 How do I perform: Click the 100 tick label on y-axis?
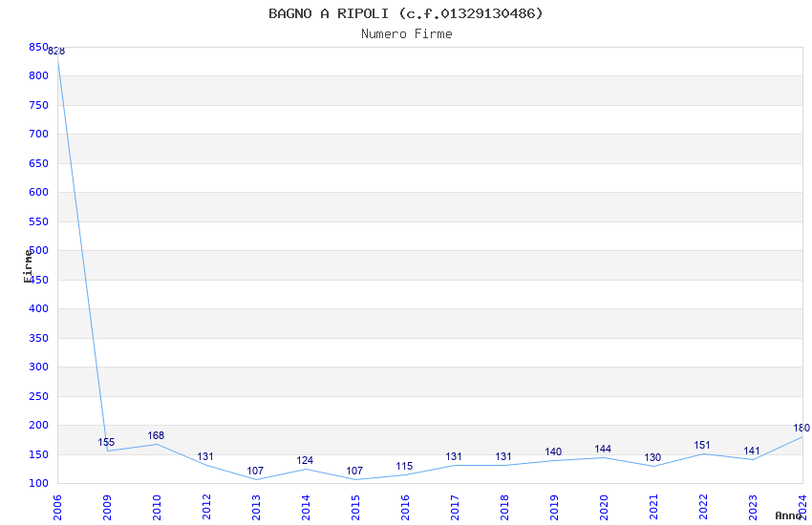[x=38, y=483]
